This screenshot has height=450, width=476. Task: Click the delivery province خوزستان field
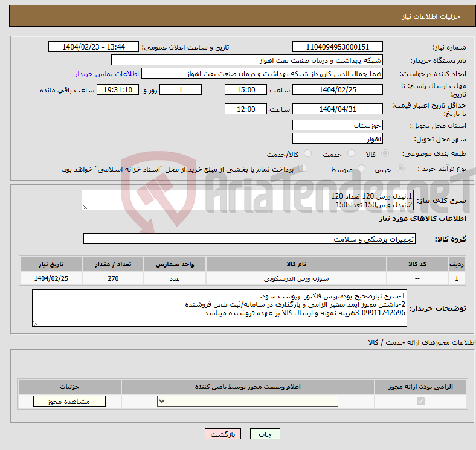pos(337,126)
